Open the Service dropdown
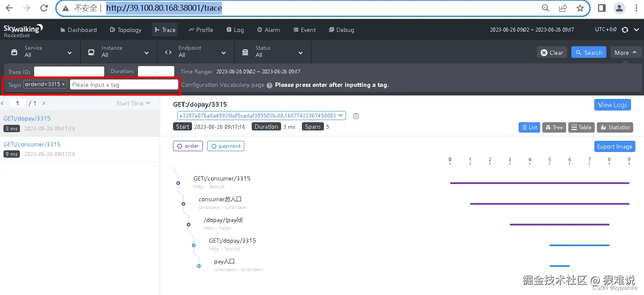Viewport: 644px width, 295px height. pyautogui.click(x=42, y=52)
